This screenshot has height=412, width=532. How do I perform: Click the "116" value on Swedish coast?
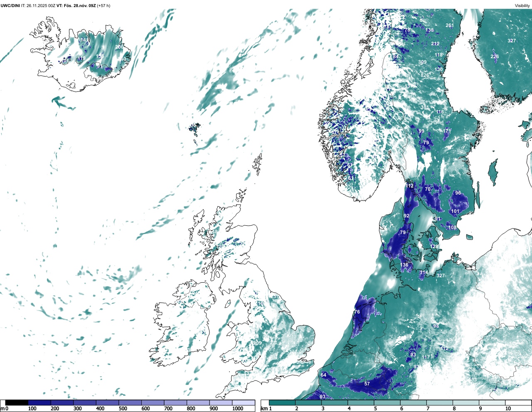click(440, 112)
